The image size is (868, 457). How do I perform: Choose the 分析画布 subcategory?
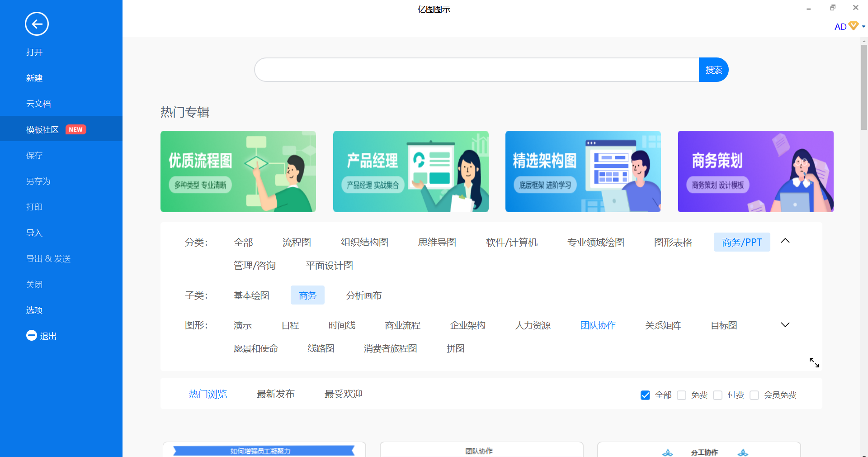click(x=364, y=295)
